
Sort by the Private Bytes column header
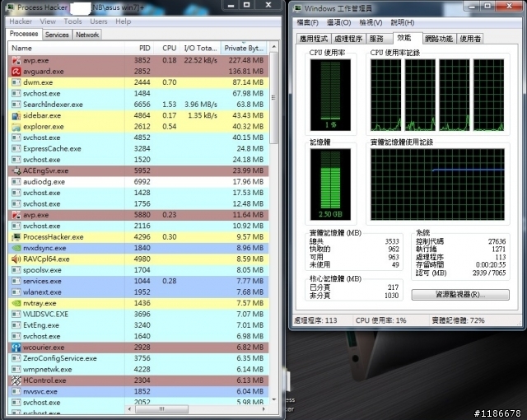pos(244,48)
